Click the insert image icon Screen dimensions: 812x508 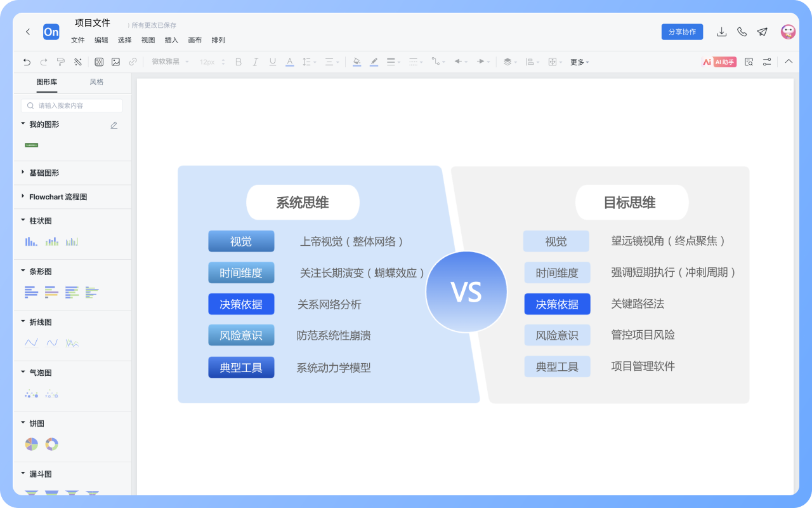point(116,62)
